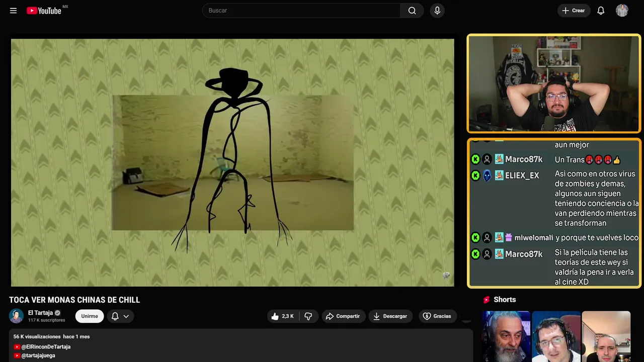This screenshot has width=644, height=362.
Task: Click Shorts section icon
Action: pyautogui.click(x=487, y=300)
